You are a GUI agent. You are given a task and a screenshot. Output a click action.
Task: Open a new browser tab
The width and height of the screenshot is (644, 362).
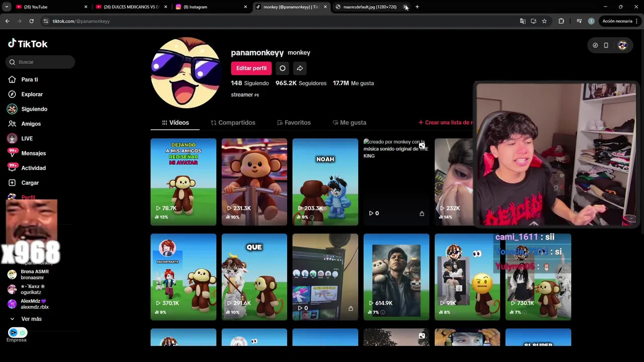(x=417, y=7)
